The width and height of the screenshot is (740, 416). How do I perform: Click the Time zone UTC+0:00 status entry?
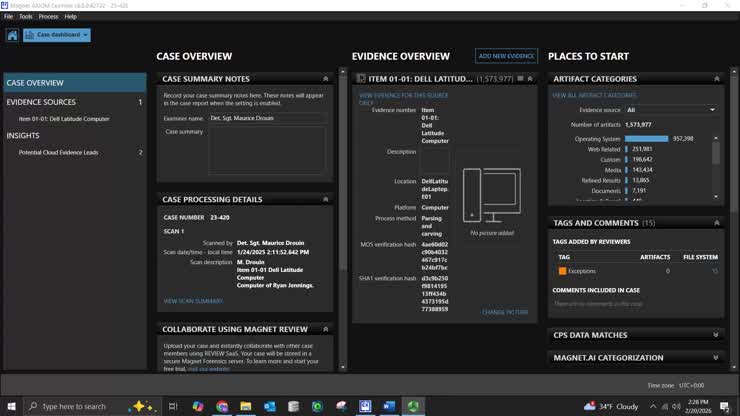675,385
